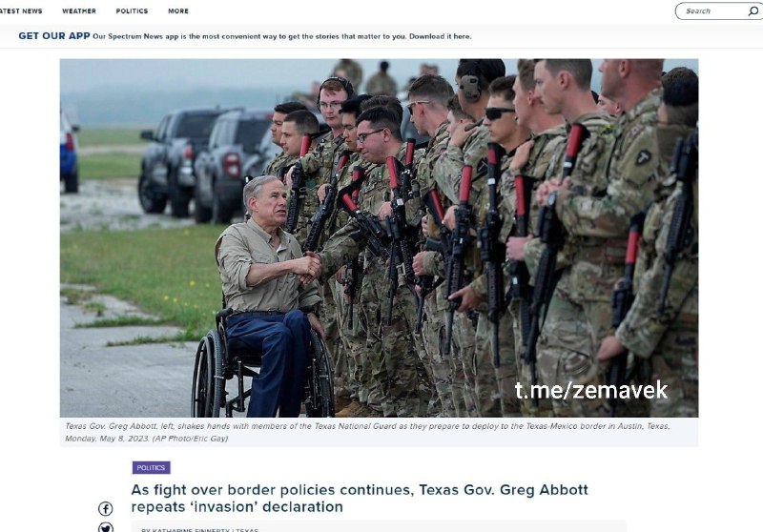Open the Latest News section

click(21, 10)
